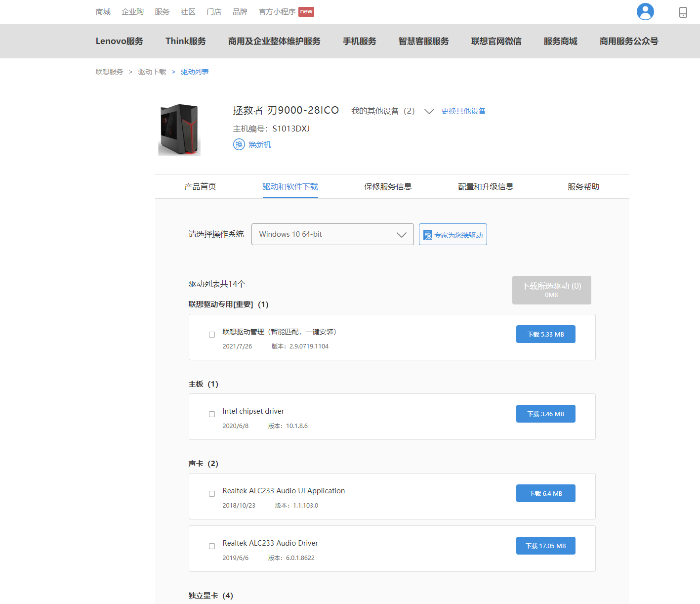This screenshot has width=700, height=604.
Task: Check the Intel chipset driver checkbox
Action: click(x=212, y=414)
